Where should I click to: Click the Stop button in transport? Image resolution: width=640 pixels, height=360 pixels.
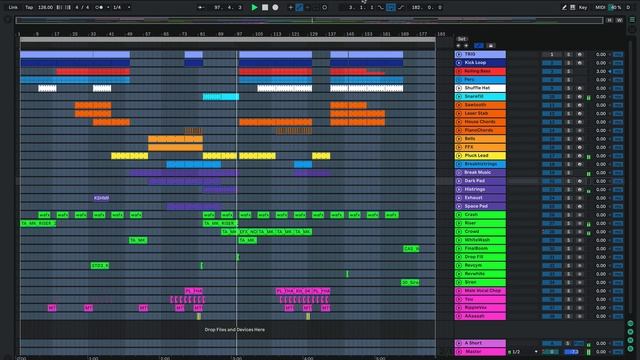tap(265, 7)
